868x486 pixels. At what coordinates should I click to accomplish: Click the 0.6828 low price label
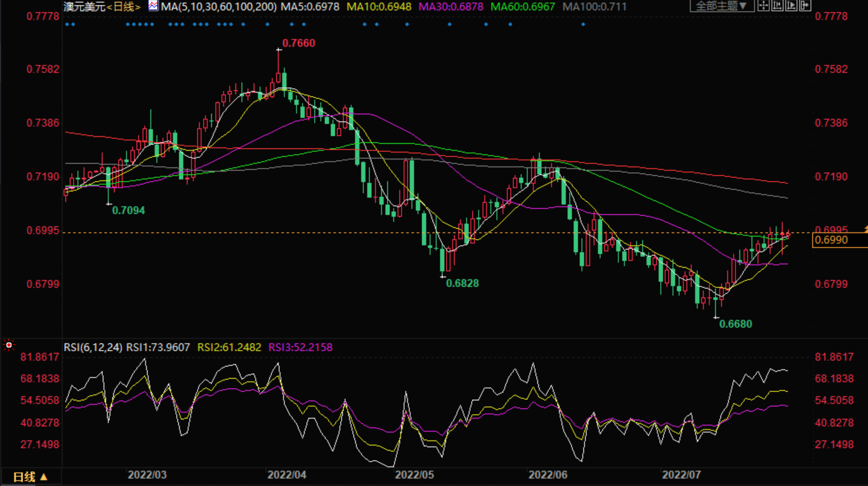pyautogui.click(x=462, y=283)
